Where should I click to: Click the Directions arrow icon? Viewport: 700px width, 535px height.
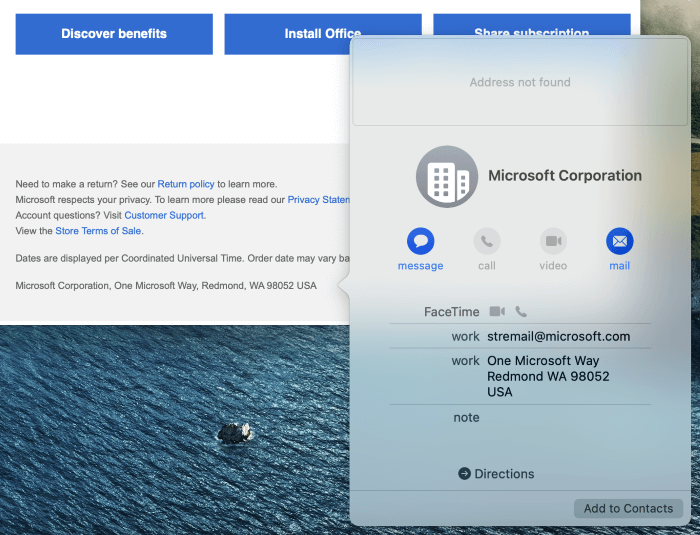[x=464, y=474]
